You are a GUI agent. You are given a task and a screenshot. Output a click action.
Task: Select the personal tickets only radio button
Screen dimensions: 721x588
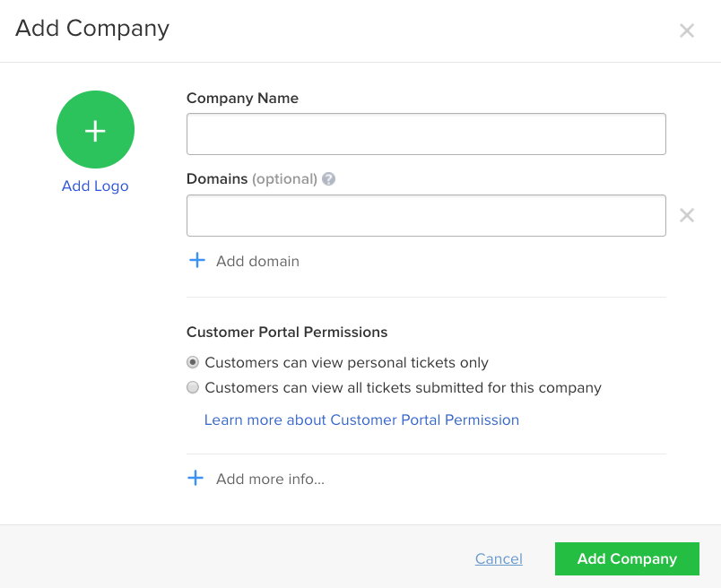pyautogui.click(x=193, y=362)
